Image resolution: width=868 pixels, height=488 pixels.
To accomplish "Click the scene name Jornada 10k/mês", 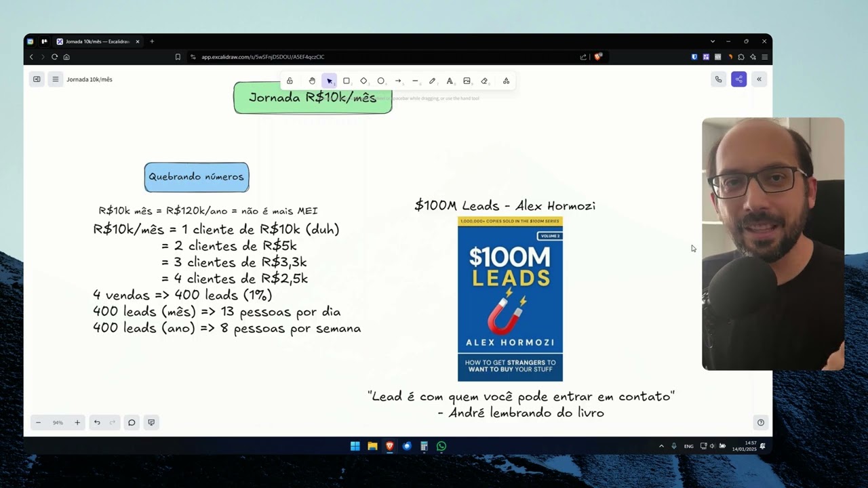I will point(90,79).
